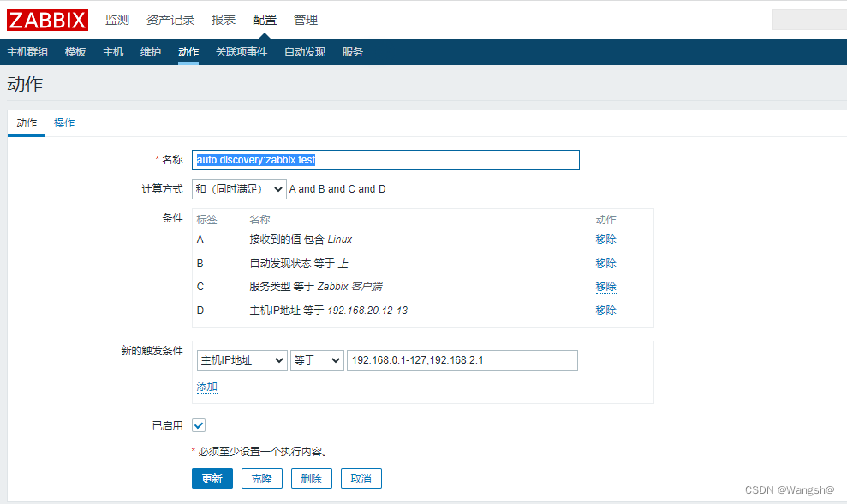Image resolution: width=847 pixels, height=504 pixels.
Task: Click the 删除 button
Action: pyautogui.click(x=312, y=478)
